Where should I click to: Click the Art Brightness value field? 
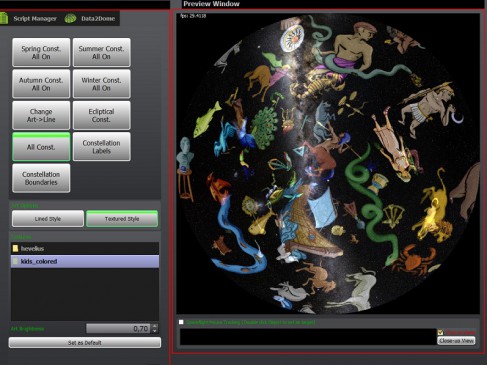(x=118, y=329)
